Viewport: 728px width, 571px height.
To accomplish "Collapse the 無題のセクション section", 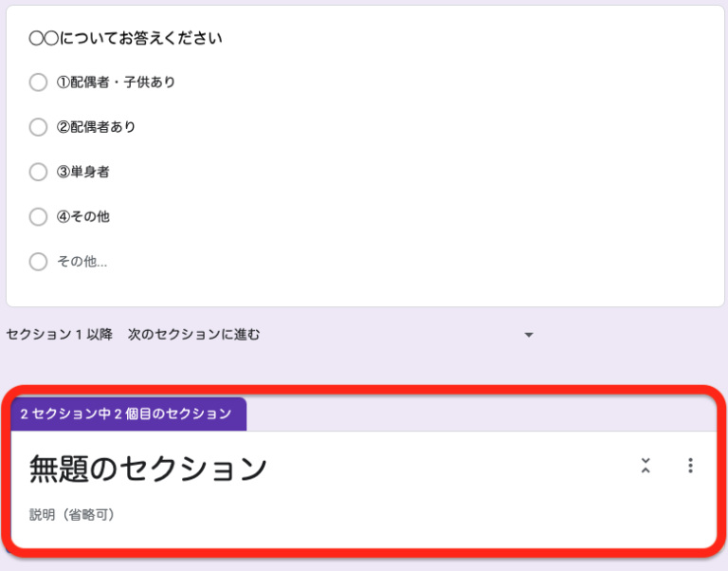I will [646, 465].
